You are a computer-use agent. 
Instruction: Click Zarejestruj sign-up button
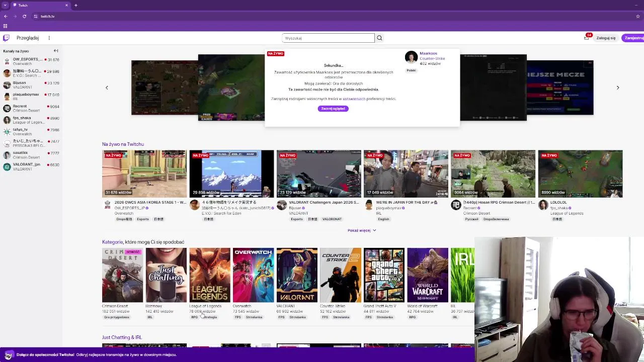click(x=633, y=38)
